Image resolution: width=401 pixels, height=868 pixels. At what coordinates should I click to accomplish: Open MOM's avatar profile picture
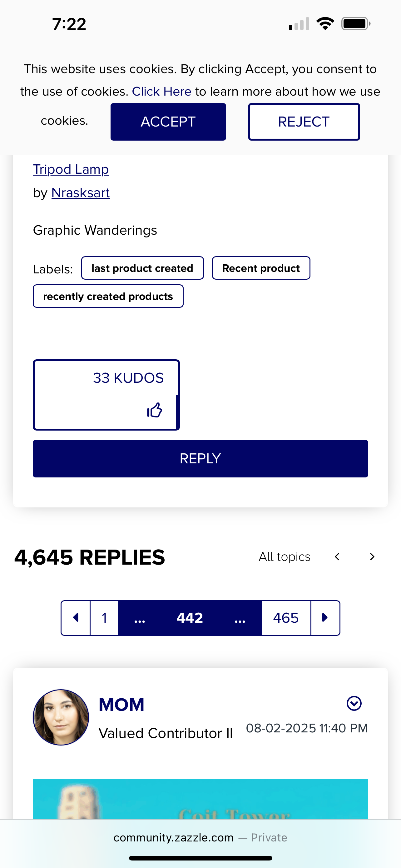click(x=61, y=717)
